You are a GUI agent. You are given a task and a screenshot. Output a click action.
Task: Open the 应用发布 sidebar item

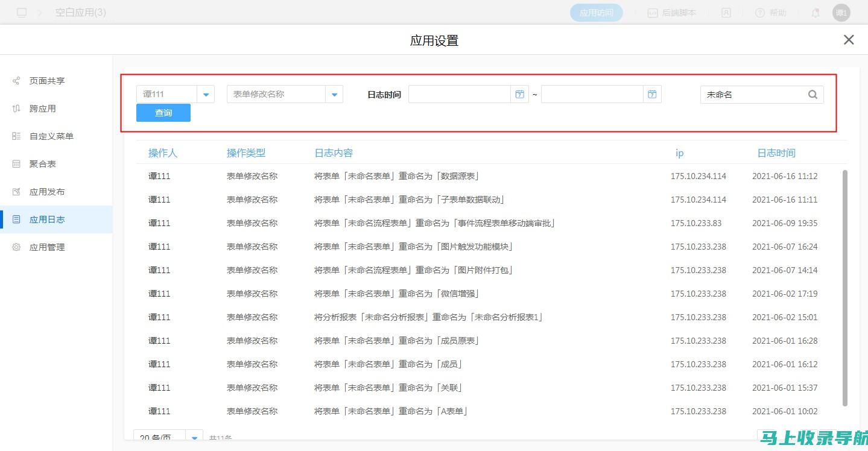pos(56,192)
